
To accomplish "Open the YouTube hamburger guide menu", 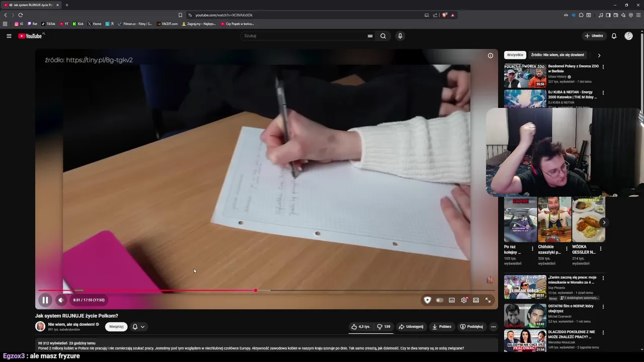I will coord(9,36).
